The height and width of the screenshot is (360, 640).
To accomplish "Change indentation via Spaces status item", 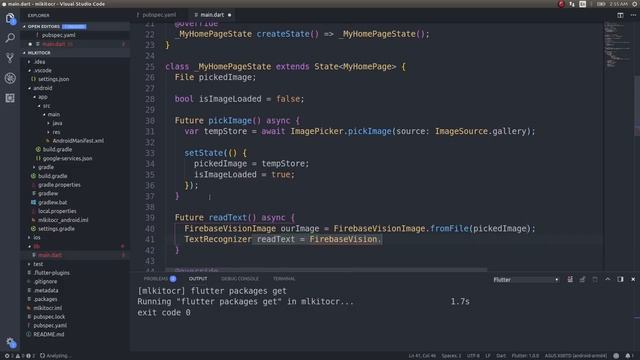I will pyautogui.click(x=451, y=356).
